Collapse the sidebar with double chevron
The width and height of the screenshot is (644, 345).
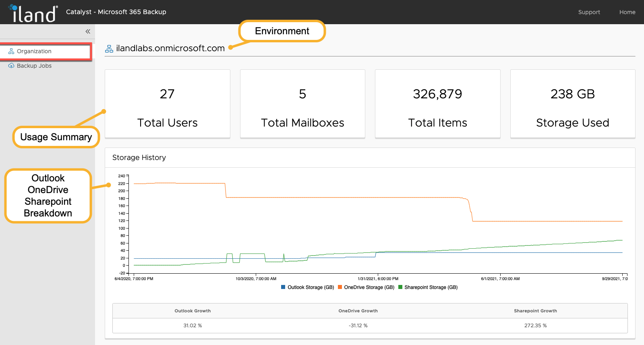[88, 31]
